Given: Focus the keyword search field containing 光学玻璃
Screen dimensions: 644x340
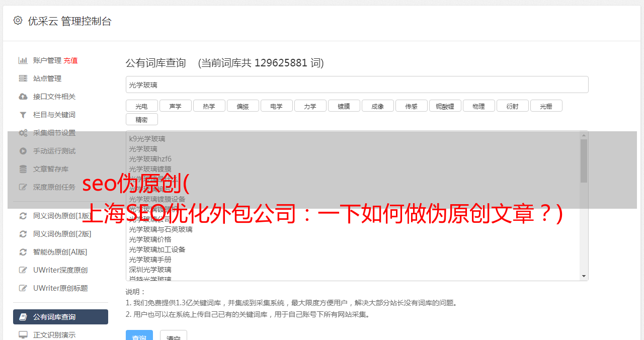Looking at the screenshot, I should pos(357,84).
